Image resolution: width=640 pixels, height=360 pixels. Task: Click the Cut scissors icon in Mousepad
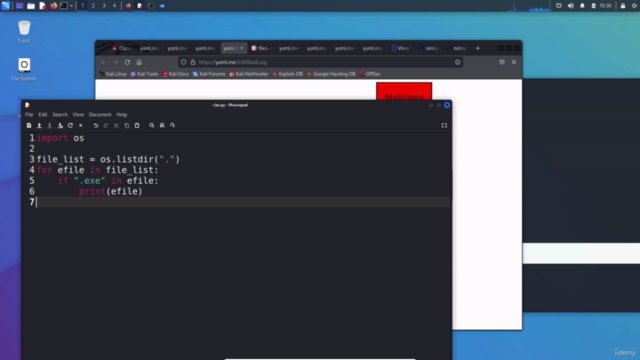click(116, 125)
